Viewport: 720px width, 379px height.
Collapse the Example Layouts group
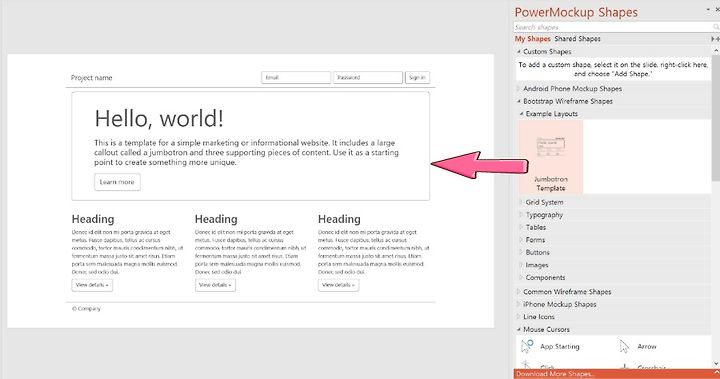click(522, 113)
